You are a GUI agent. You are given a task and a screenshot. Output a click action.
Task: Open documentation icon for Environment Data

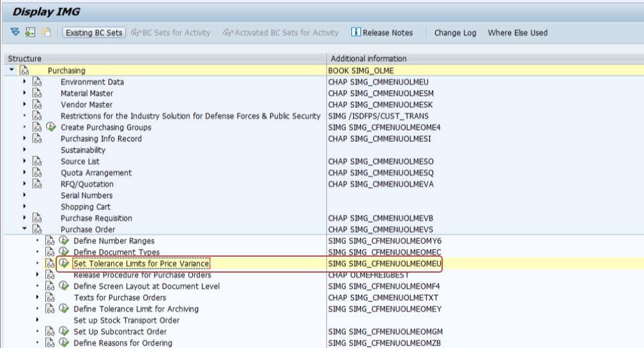37,82
